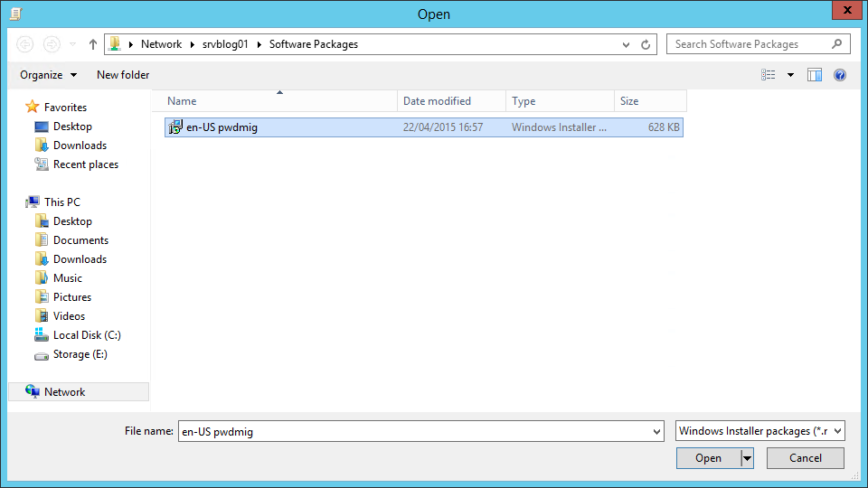Screen dimensions: 868x488
Task: Refresh the Software Packages folder
Action: (646, 44)
